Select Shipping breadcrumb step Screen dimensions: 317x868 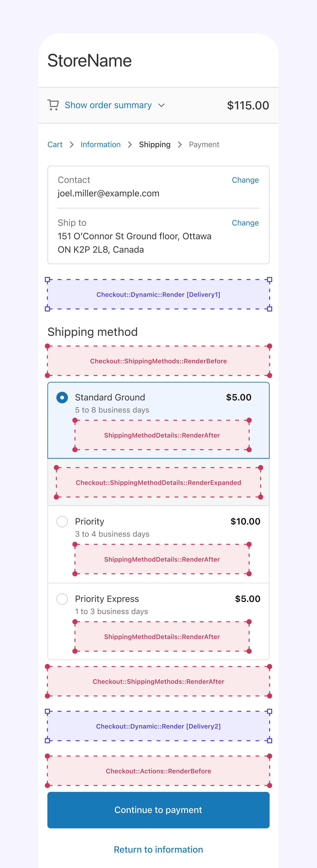point(155,145)
